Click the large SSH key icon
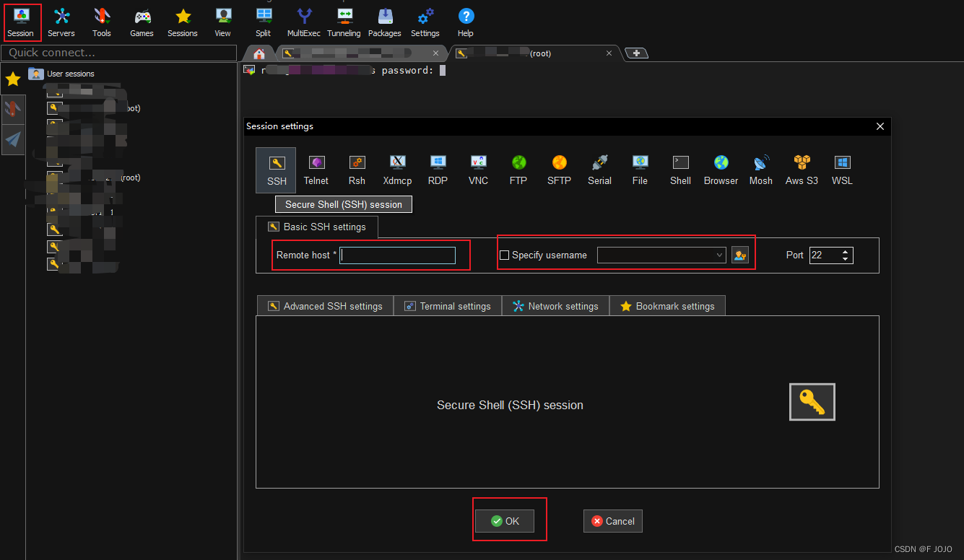964x560 pixels. (x=812, y=402)
